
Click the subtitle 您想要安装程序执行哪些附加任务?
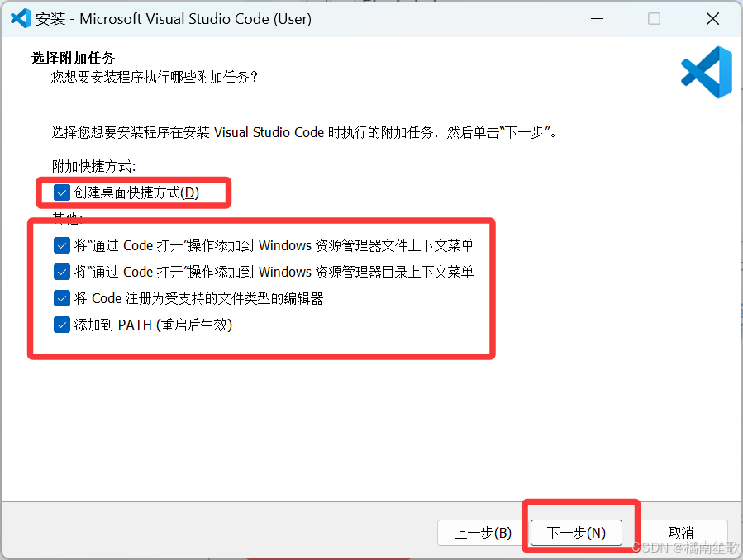pos(155,77)
